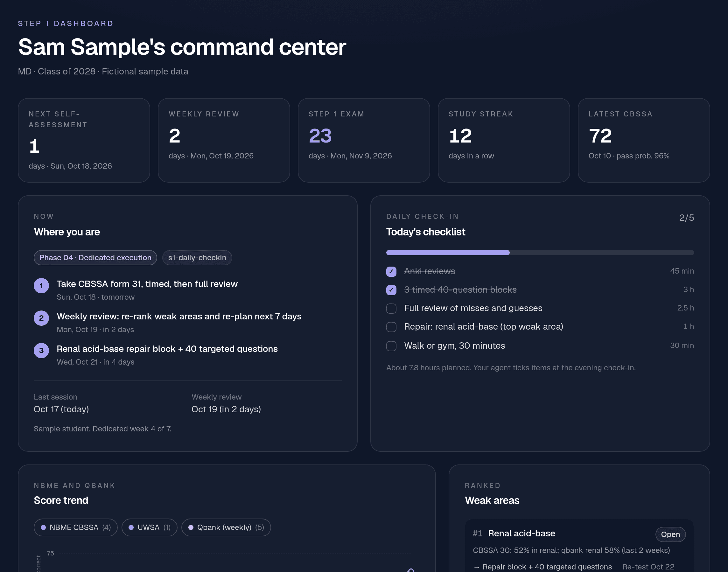Click the step 2 number badge

(x=41, y=318)
